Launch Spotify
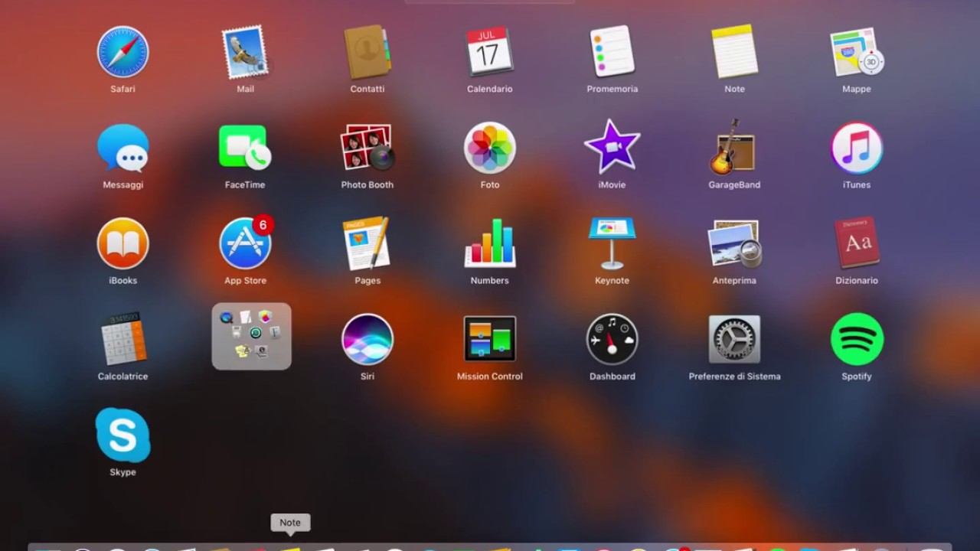The image size is (980, 551). (857, 339)
